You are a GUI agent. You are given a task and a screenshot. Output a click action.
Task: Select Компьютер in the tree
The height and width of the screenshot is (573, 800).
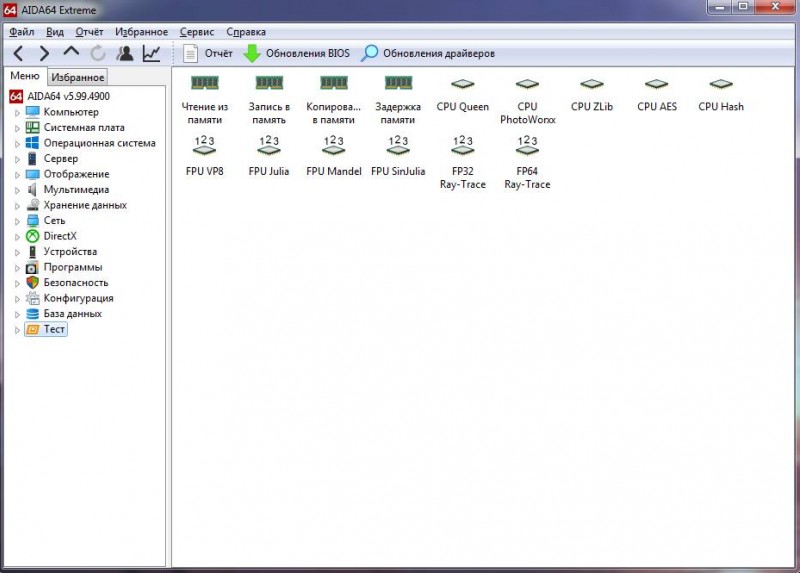point(62,112)
